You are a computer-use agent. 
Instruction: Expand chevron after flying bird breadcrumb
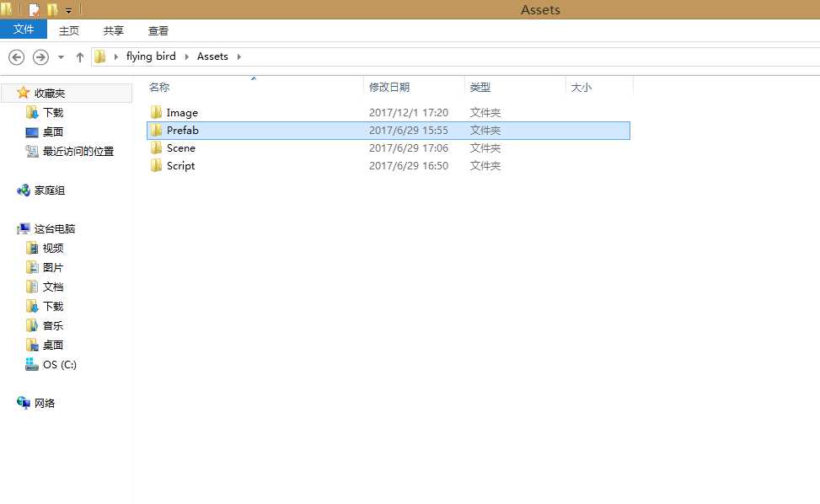pyautogui.click(x=186, y=56)
